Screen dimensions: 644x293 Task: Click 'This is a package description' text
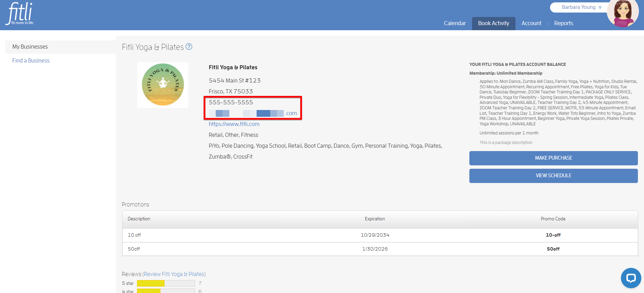click(x=506, y=143)
